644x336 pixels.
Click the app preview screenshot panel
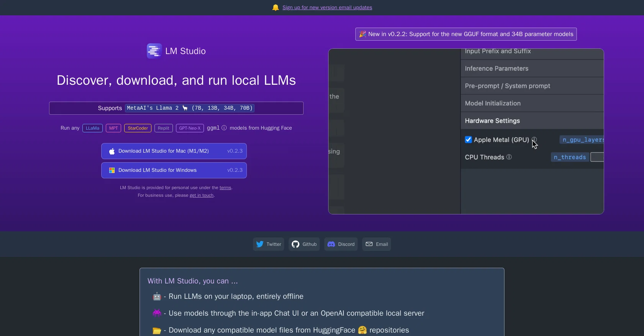coord(466,131)
